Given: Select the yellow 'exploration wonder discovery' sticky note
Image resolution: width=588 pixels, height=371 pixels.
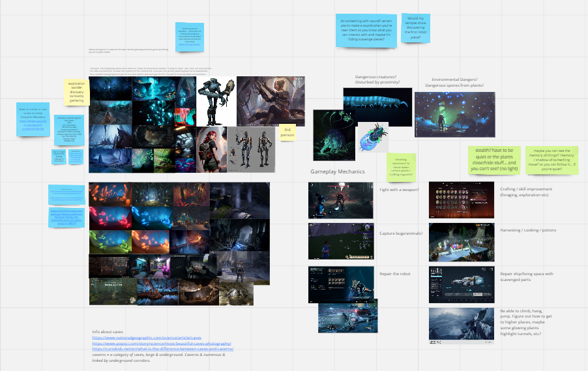Looking at the screenshot, I should pyautogui.click(x=76, y=93).
